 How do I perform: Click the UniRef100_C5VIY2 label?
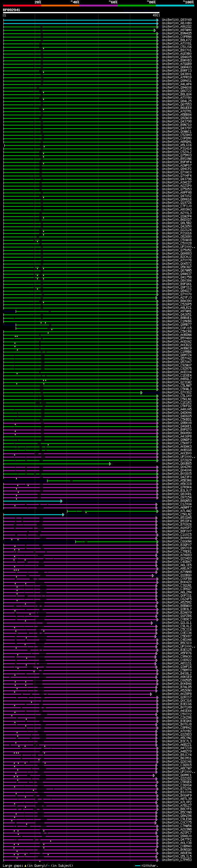pos(177,714)
